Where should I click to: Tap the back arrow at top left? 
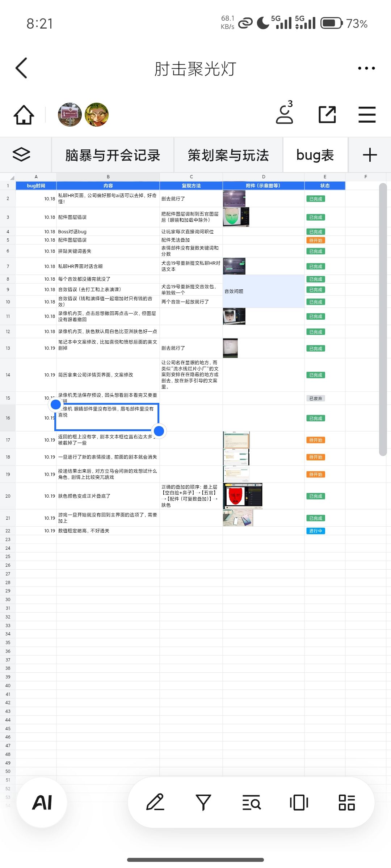21,68
